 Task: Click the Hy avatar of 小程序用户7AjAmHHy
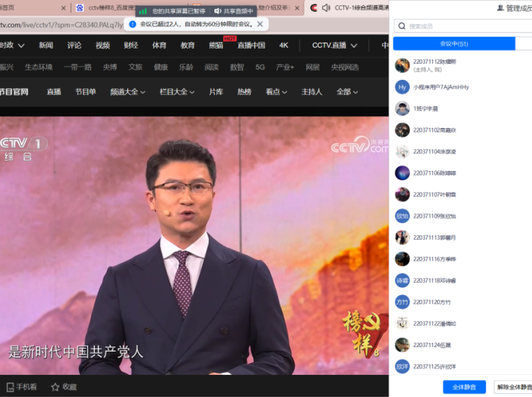(x=402, y=87)
